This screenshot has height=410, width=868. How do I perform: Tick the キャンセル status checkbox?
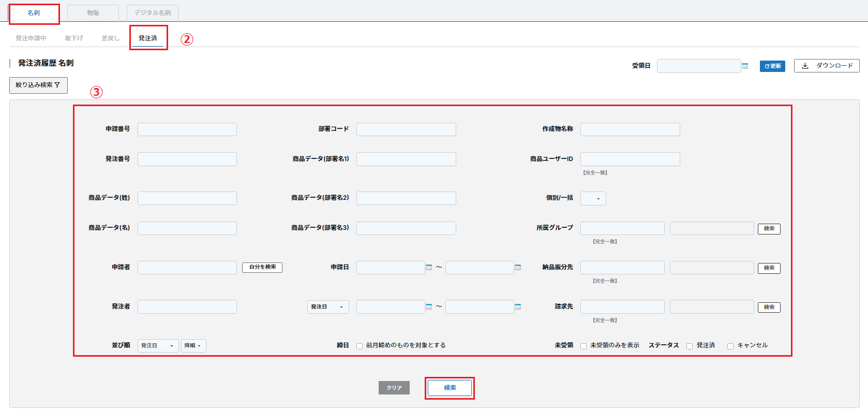tap(730, 346)
